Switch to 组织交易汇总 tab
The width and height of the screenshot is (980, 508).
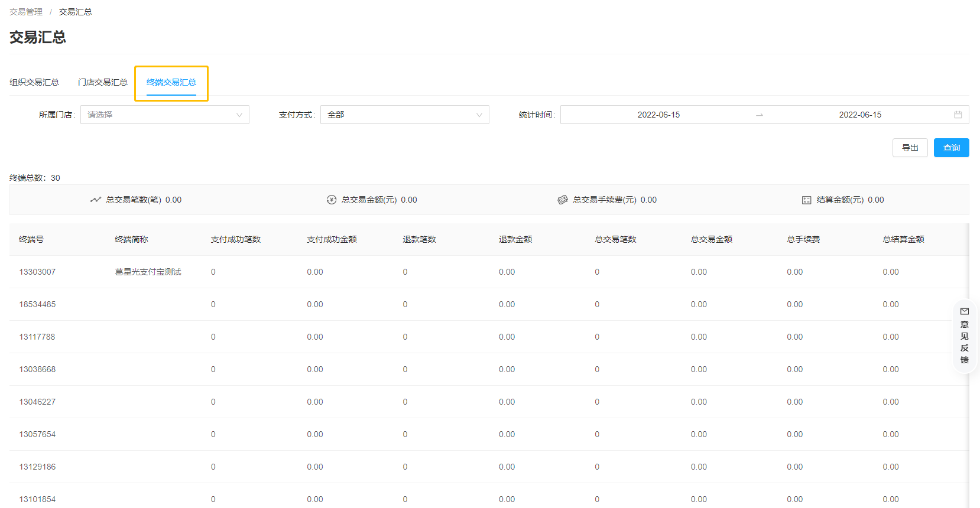coord(34,82)
